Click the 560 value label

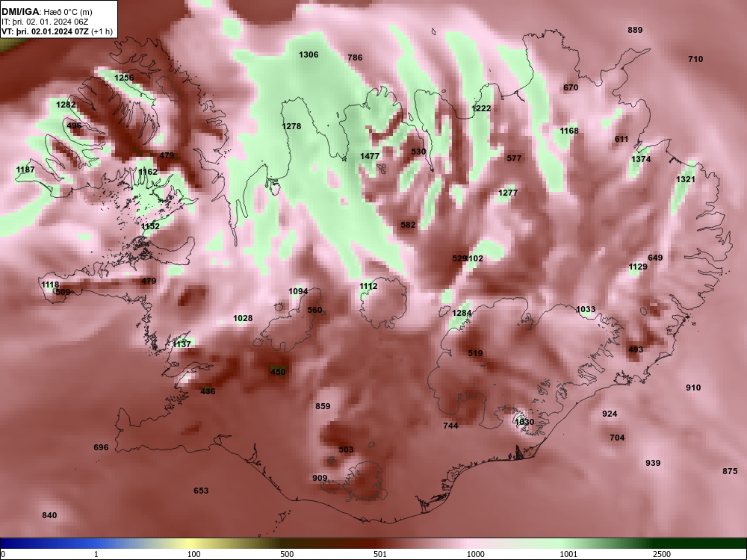(314, 310)
